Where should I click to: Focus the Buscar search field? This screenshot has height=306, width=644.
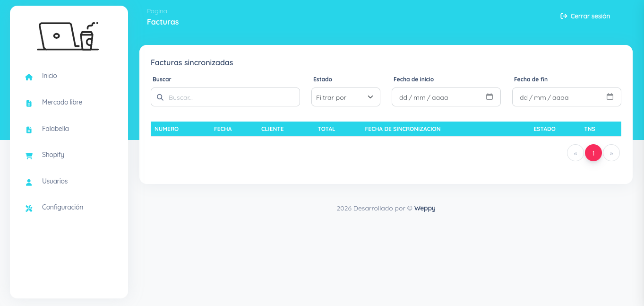(232, 97)
